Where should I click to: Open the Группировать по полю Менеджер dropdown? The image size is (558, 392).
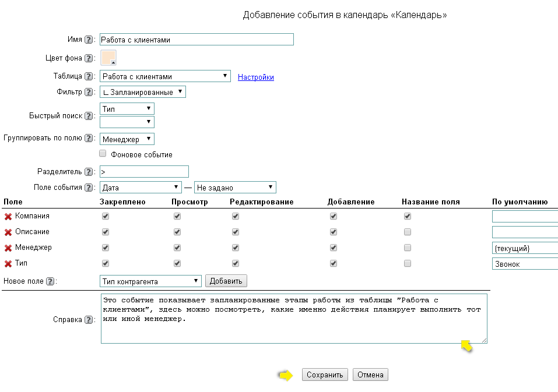point(127,139)
